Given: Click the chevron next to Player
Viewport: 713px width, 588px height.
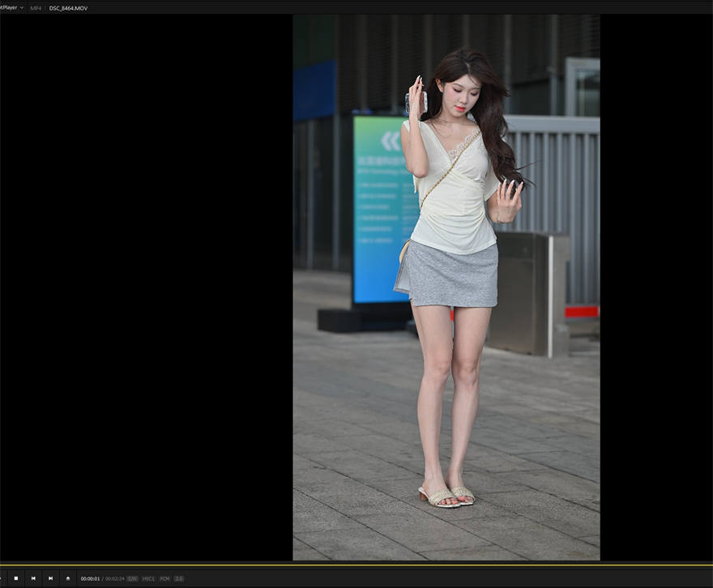Looking at the screenshot, I should (x=21, y=8).
